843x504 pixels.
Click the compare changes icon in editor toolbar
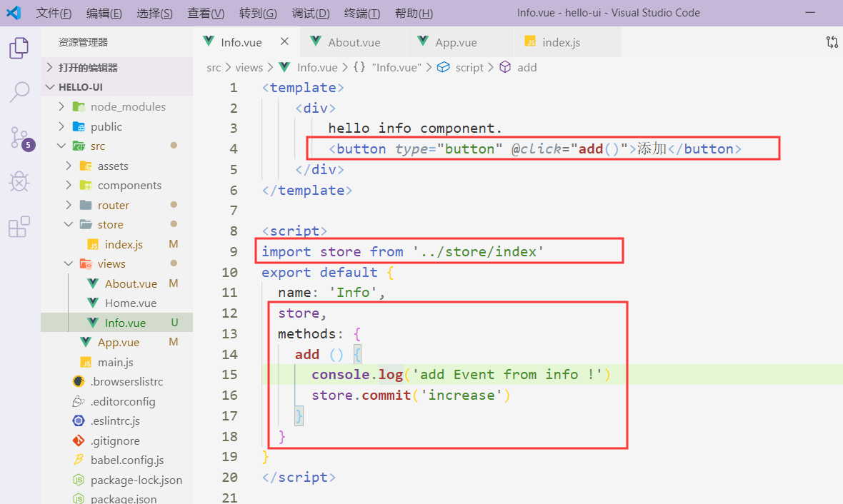[832, 42]
